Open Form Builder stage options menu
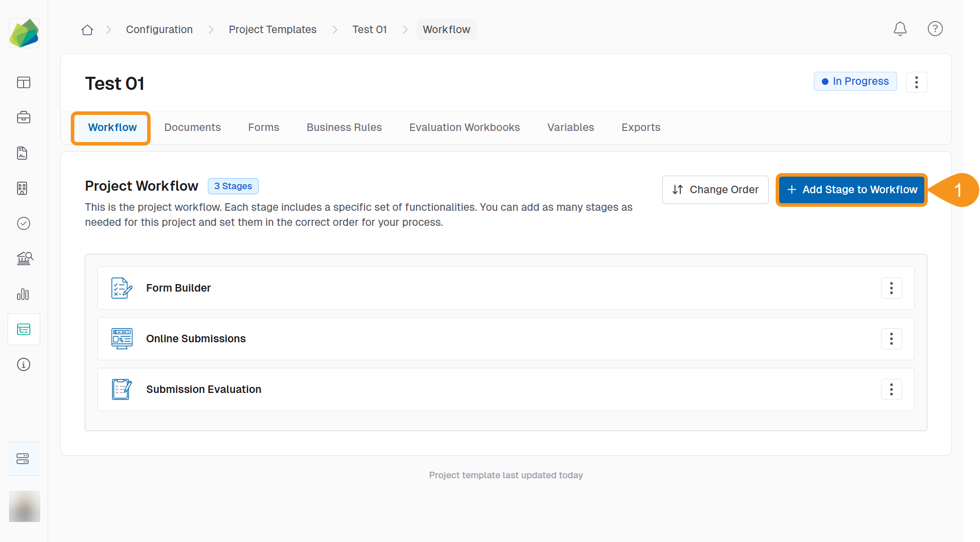The width and height of the screenshot is (980, 542). [x=891, y=288]
